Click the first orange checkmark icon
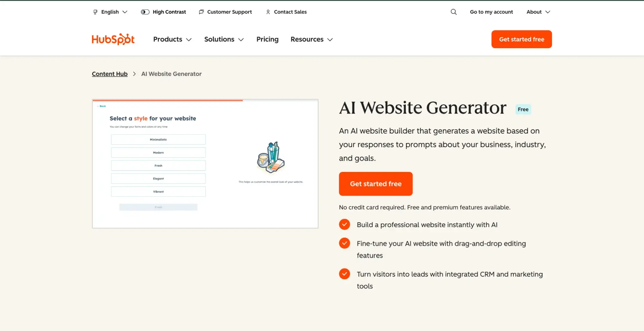644x331 pixels. coord(344,225)
